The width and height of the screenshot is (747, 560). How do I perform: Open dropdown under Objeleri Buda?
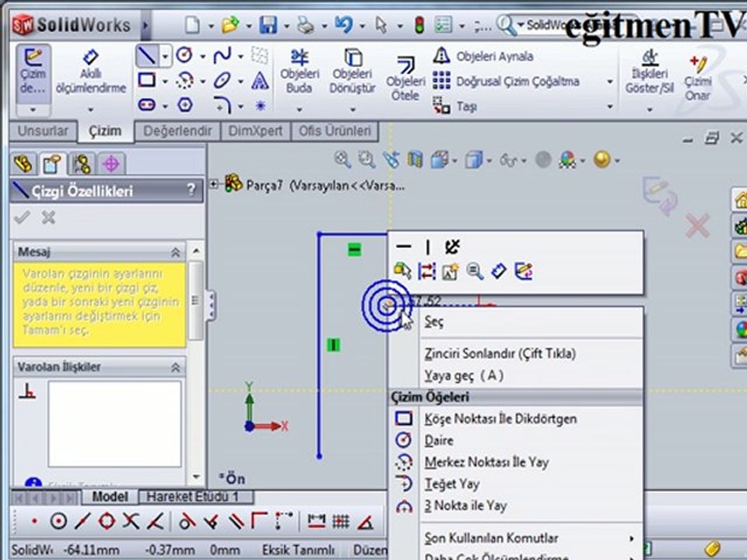click(x=299, y=110)
